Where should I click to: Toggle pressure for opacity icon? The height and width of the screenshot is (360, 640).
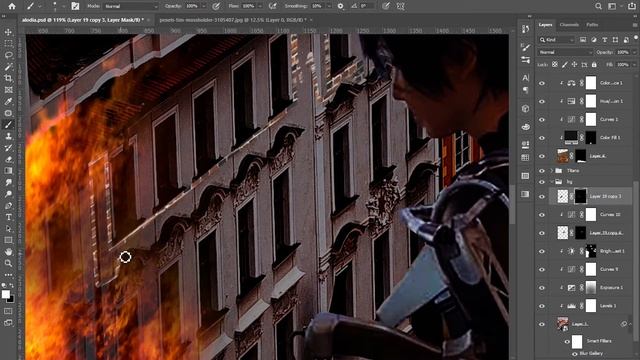[216, 6]
